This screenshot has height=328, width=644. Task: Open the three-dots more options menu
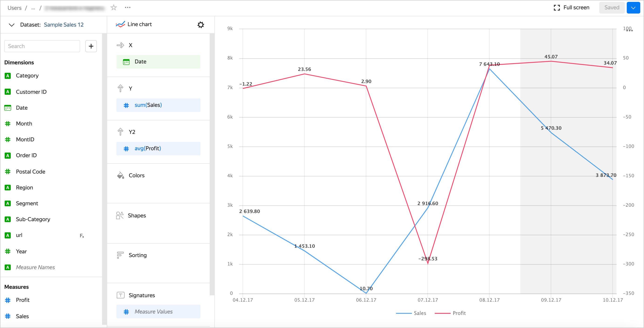pyautogui.click(x=127, y=7)
